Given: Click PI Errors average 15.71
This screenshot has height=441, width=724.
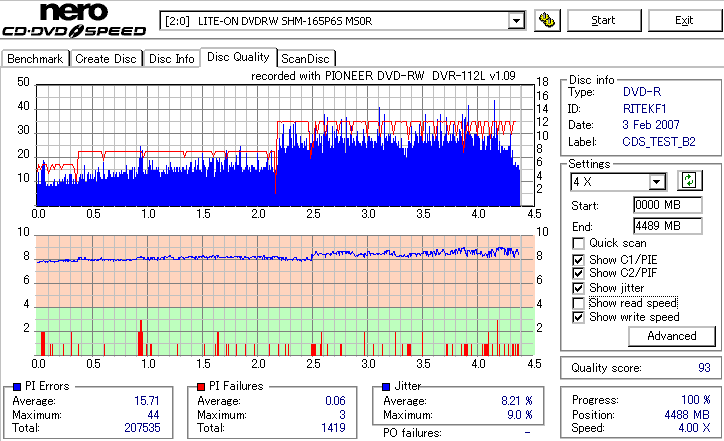Looking at the screenshot, I should [147, 401].
